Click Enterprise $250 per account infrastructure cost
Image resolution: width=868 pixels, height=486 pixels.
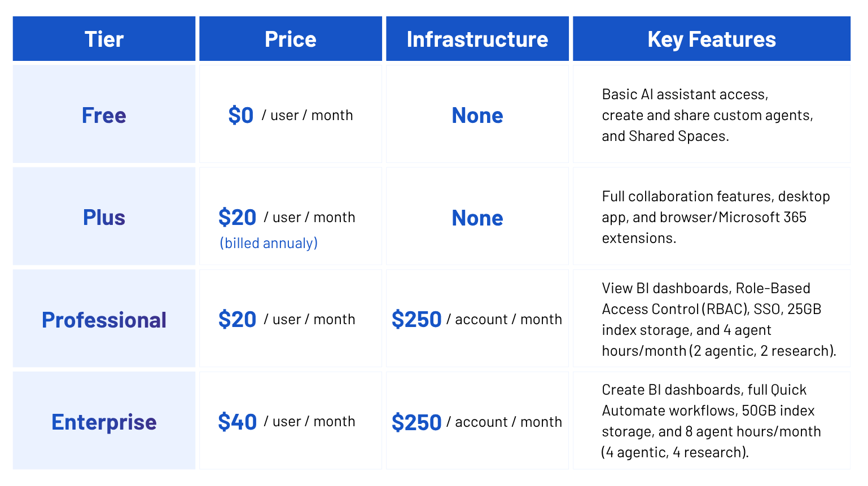[x=477, y=422]
